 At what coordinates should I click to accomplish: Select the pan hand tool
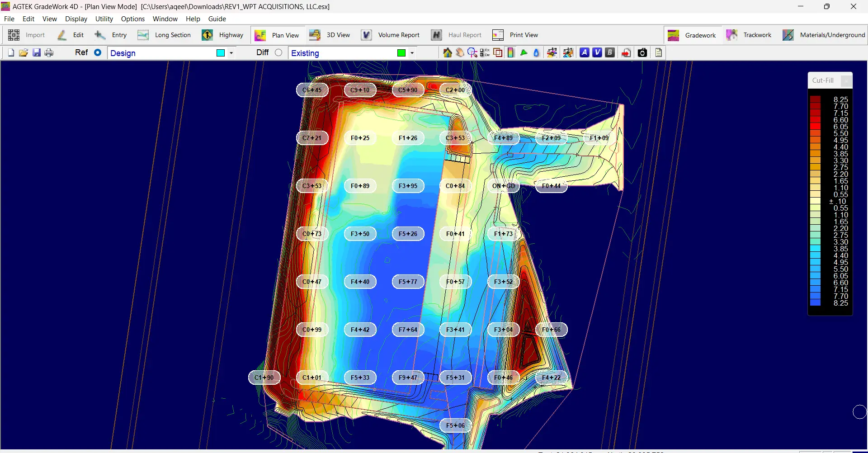(460, 53)
